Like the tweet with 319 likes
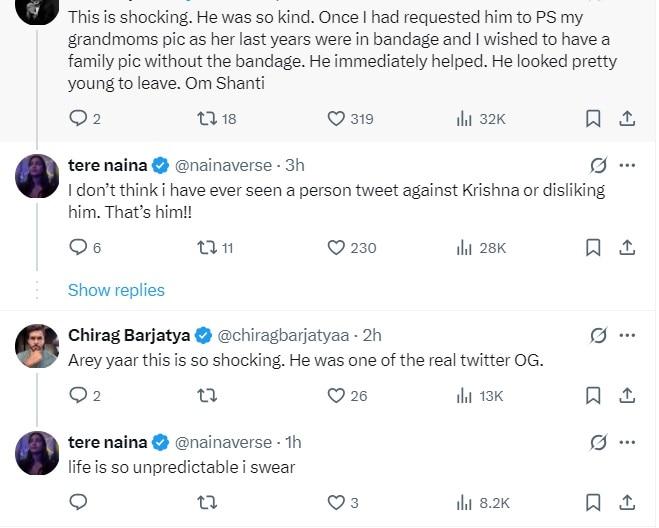The height and width of the screenshot is (528, 659). click(336, 119)
